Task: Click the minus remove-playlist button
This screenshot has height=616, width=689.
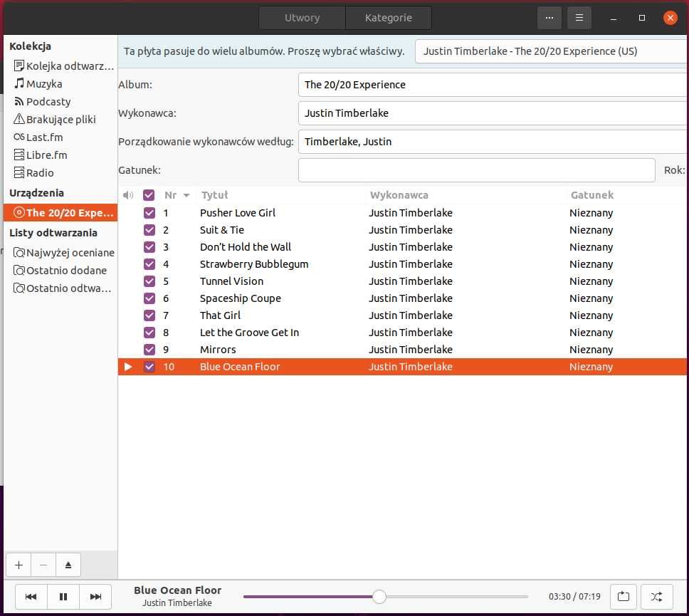Action: (43, 565)
